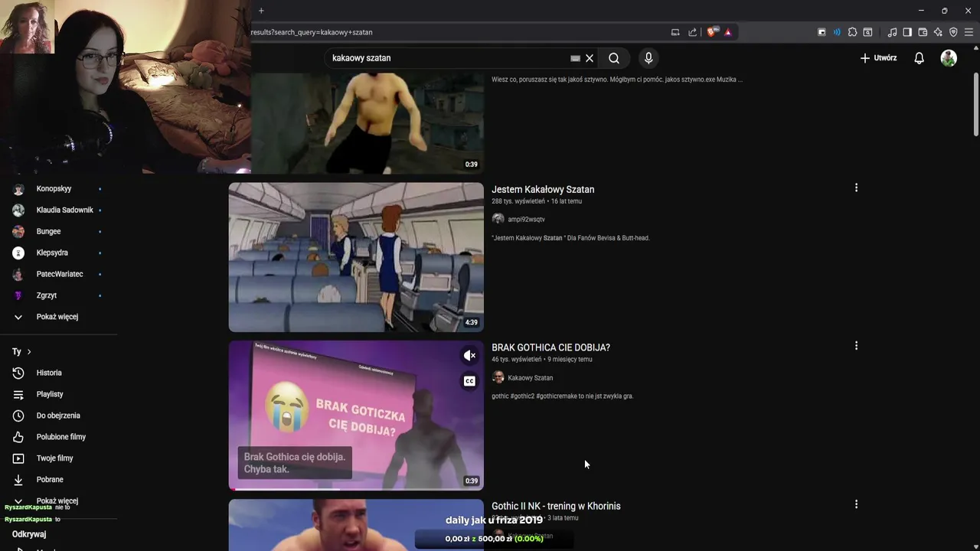Open a new browser tab with plus
This screenshot has width=980, height=551.
[261, 11]
